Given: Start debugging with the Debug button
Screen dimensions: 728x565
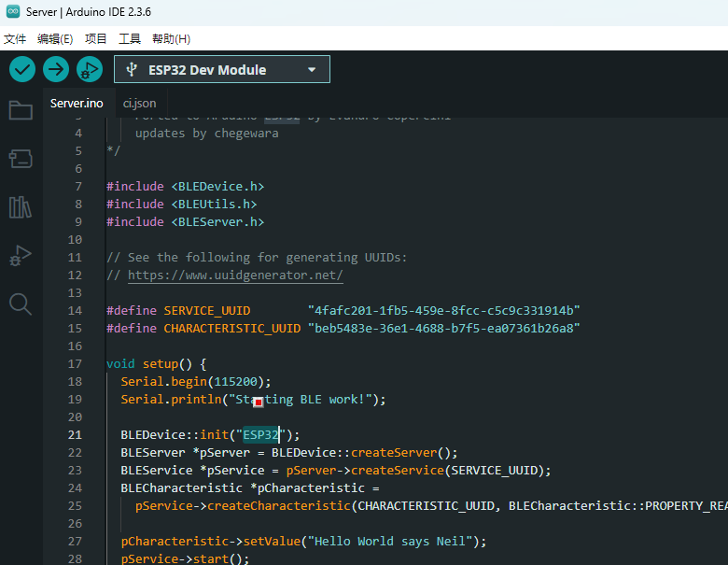Looking at the screenshot, I should (x=89, y=69).
